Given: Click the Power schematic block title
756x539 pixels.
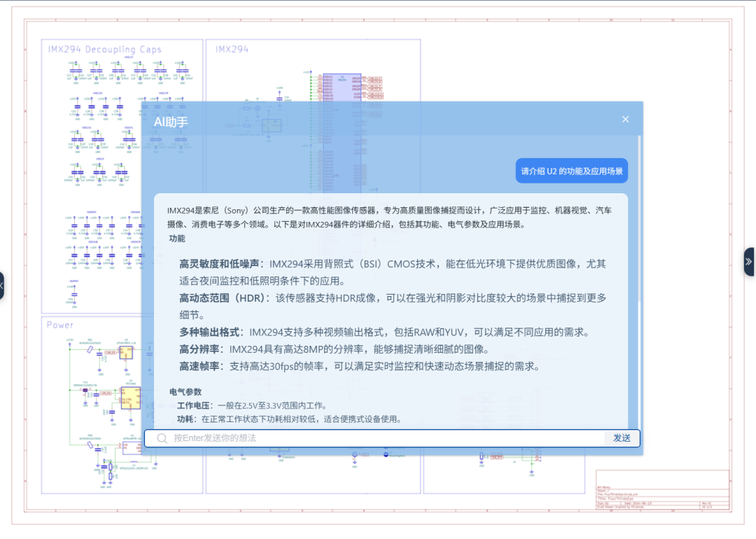Looking at the screenshot, I should pos(60,325).
